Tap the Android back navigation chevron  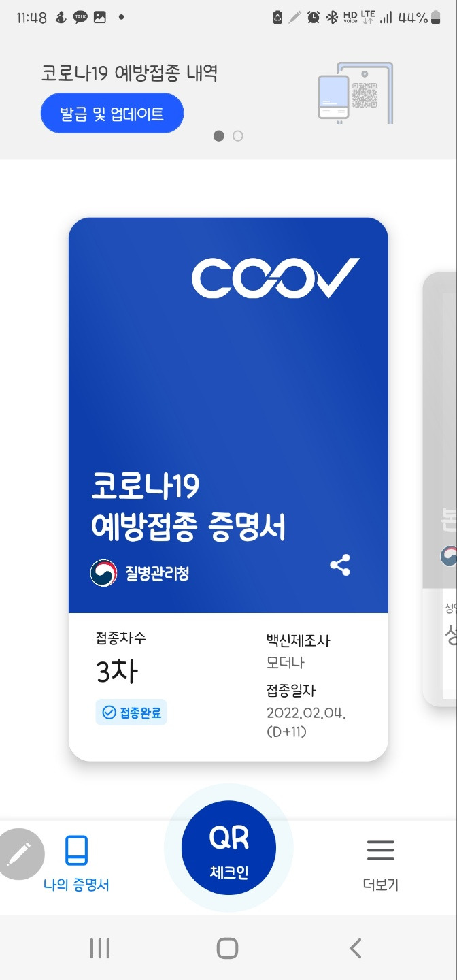(355, 948)
